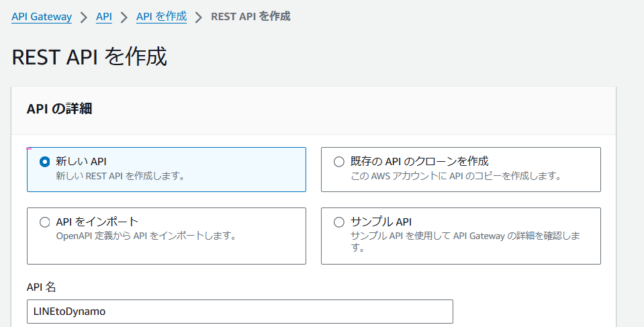Click the chevron after API breadcrumb
This screenshot has height=327, width=644.
[124, 17]
